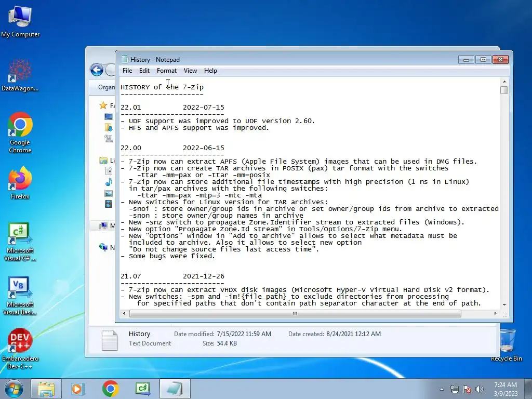The width and height of the screenshot is (532, 399).
Task: Minimize the History Notepad window
Action: click(466, 60)
